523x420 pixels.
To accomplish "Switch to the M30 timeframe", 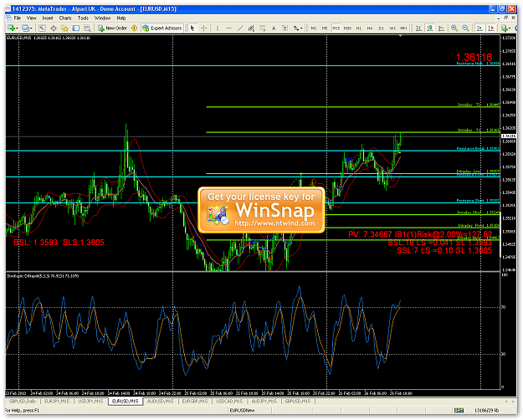I will click(x=347, y=28).
